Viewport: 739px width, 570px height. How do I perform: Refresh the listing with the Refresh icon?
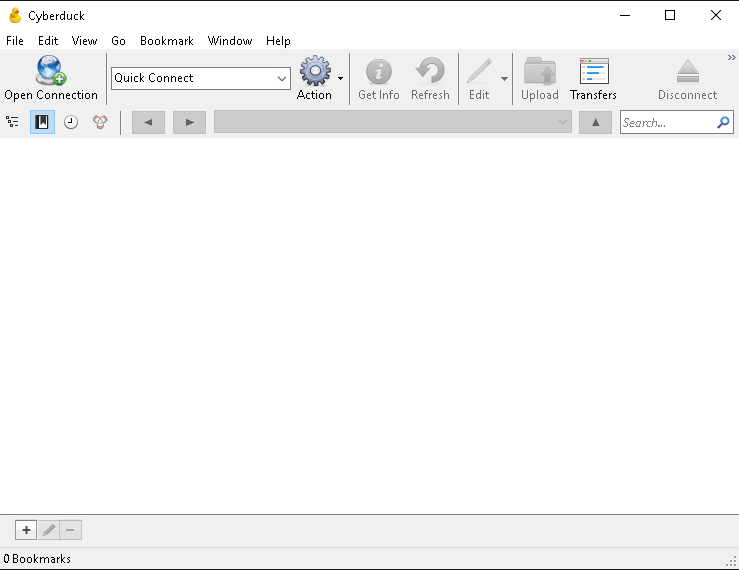click(x=430, y=71)
